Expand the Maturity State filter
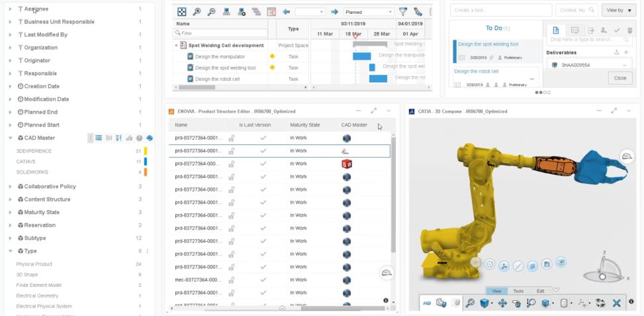644x316 pixels. click(x=11, y=213)
